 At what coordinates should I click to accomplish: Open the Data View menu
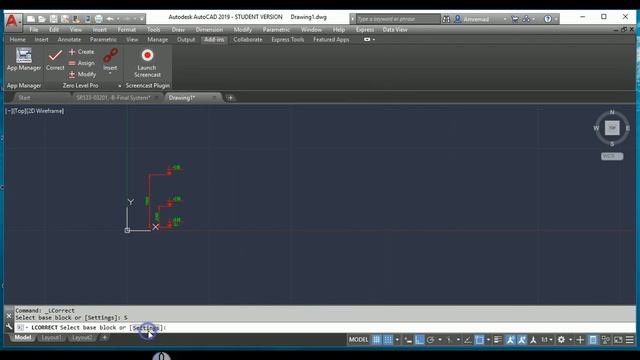(395, 29)
